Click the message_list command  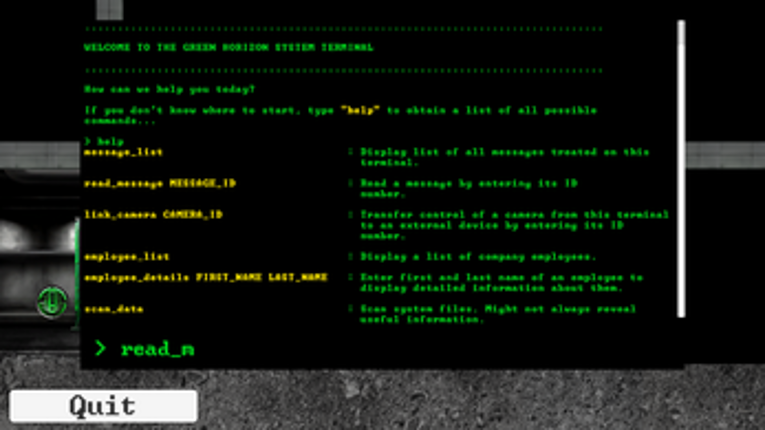tap(123, 152)
